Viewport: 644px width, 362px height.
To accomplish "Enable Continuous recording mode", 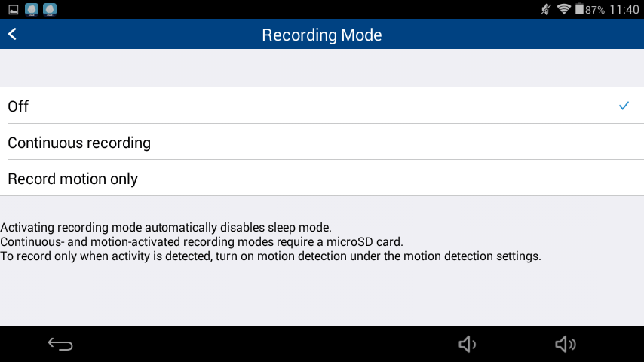I will click(x=322, y=142).
